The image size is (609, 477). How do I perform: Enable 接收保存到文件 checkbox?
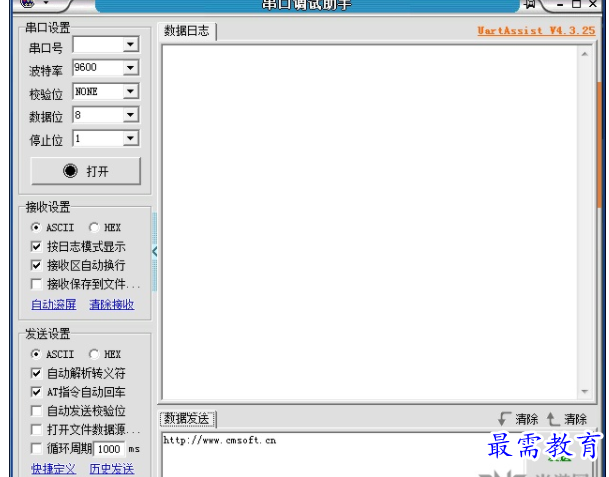pos(36,284)
